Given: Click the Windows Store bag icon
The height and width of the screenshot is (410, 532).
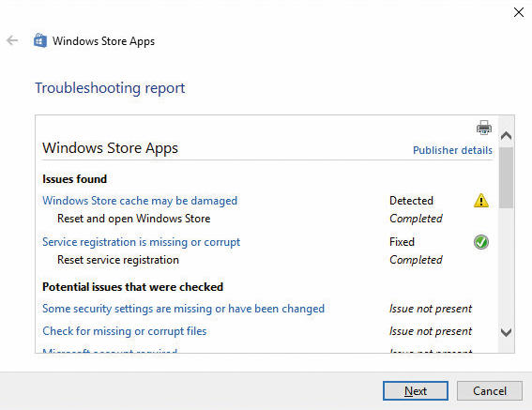Looking at the screenshot, I should [x=40, y=40].
